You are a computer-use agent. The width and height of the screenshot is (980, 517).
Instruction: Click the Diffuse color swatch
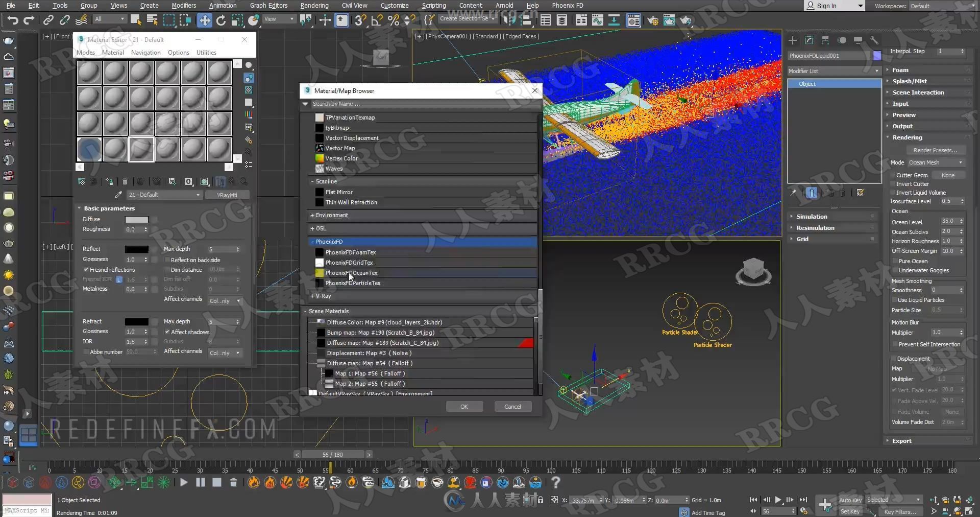137,220
